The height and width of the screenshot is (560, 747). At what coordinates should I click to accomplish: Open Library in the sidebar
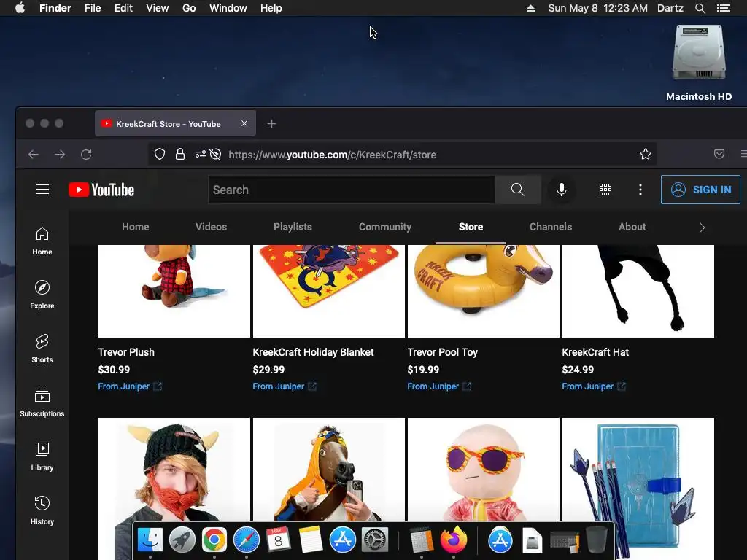(x=42, y=456)
